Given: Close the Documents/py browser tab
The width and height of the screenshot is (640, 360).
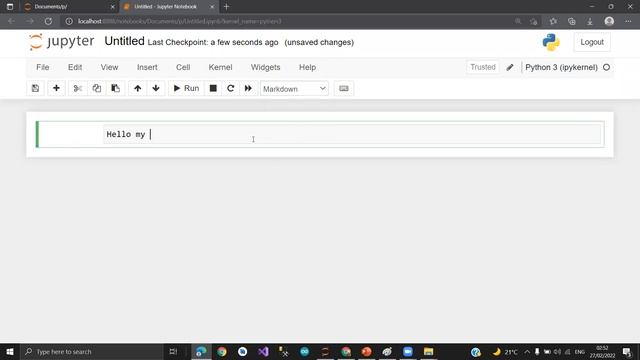Looking at the screenshot, I should pos(113,7).
